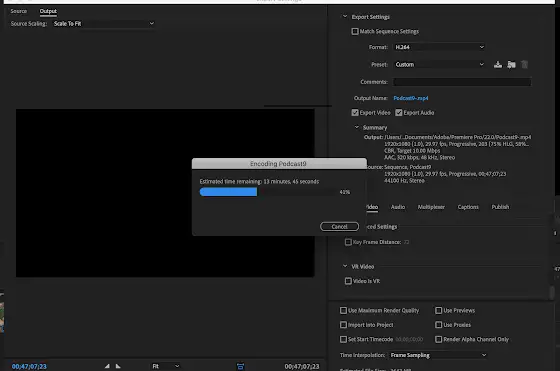Click the Set Start Timecode value field
This screenshot has height=371, width=560.
pos(409,339)
